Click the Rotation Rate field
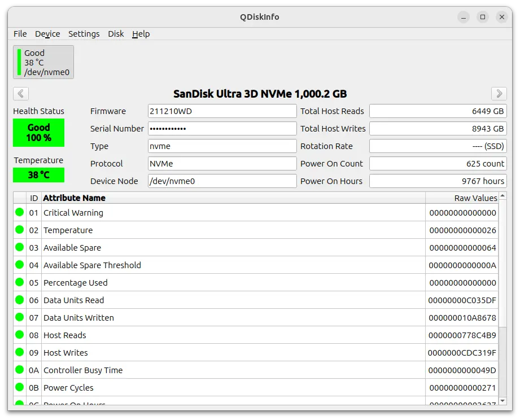520x420 pixels. click(x=438, y=146)
